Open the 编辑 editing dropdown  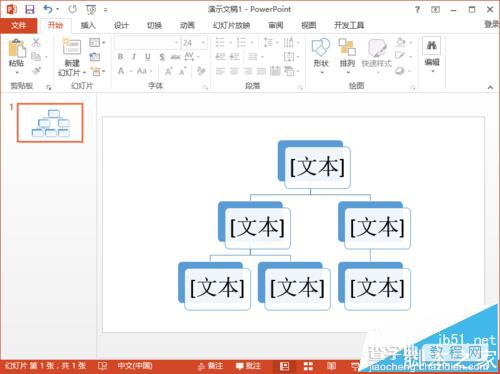[x=433, y=71]
